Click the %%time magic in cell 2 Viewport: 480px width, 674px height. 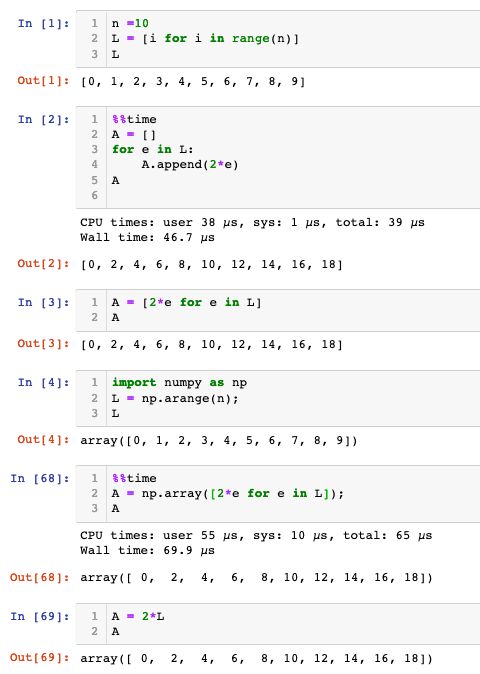[134, 119]
